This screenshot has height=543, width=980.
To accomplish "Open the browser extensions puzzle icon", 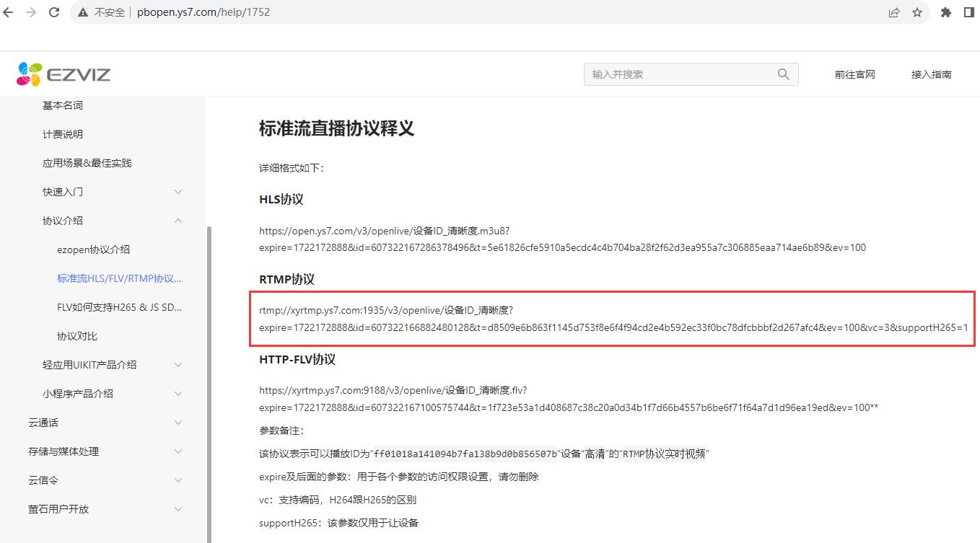I will pos(946,12).
